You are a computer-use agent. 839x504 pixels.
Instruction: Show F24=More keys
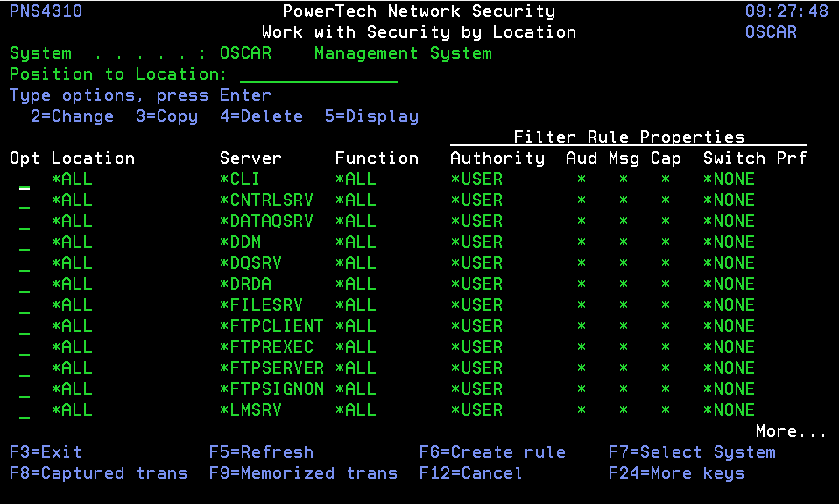(x=676, y=473)
